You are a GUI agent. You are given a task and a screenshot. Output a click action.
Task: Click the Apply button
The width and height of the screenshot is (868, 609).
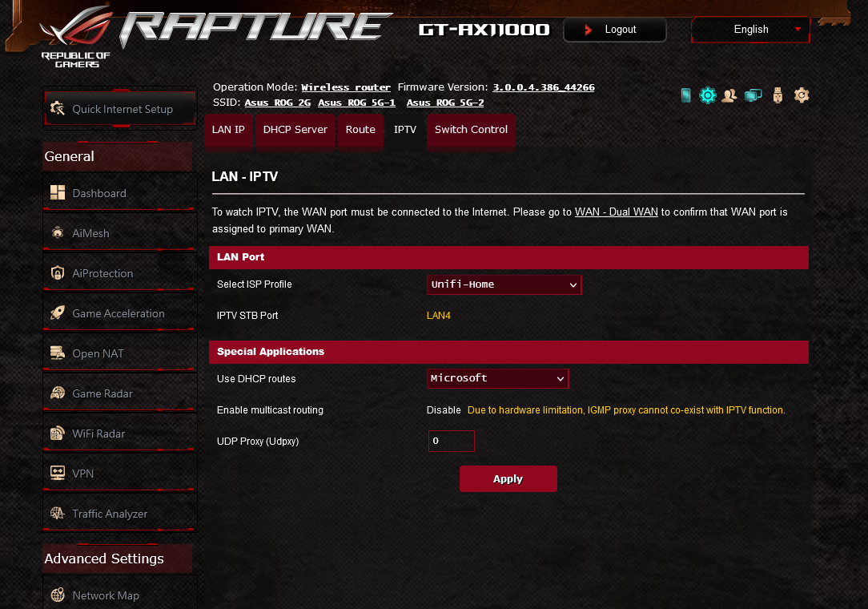point(508,478)
